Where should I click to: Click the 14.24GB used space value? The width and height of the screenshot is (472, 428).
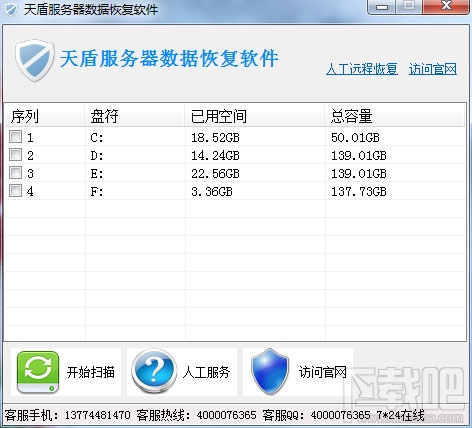coord(215,155)
